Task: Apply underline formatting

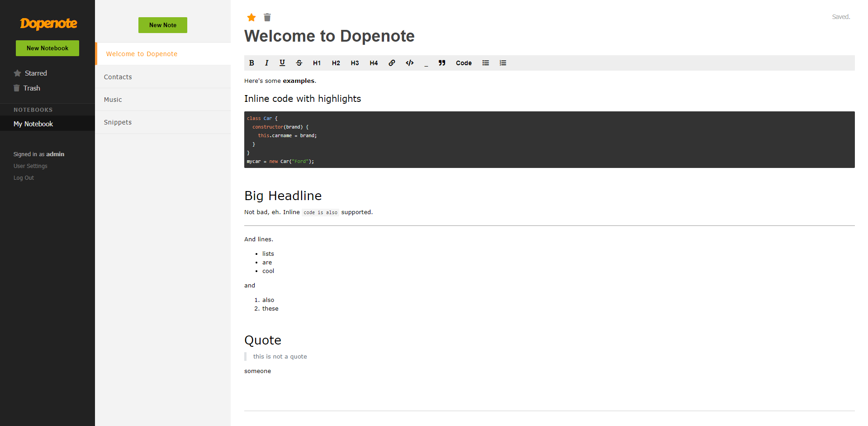Action: coord(282,63)
